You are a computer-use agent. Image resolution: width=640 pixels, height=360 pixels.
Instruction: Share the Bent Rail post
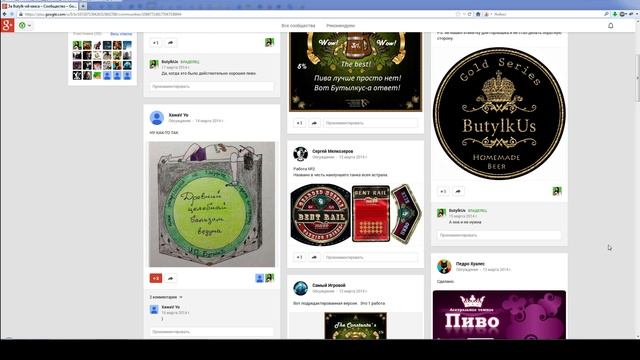point(314,258)
